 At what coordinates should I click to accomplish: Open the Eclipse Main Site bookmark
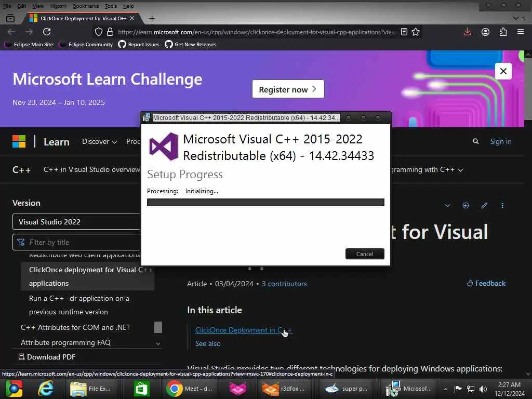click(29, 45)
